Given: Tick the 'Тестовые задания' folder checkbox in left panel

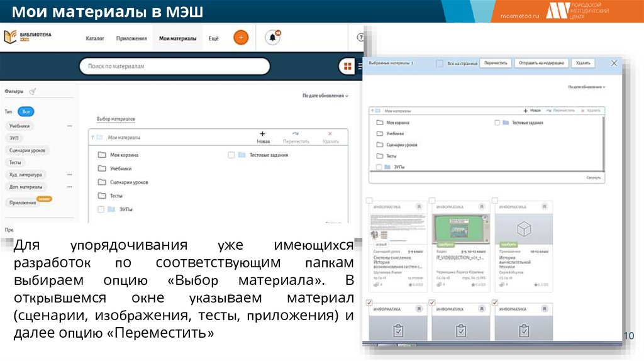Looking at the screenshot, I should pyautogui.click(x=231, y=155).
